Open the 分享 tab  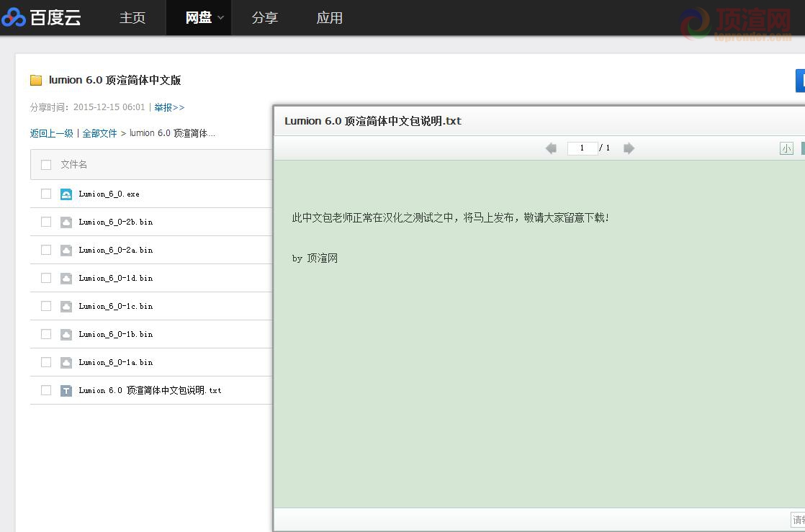[265, 17]
